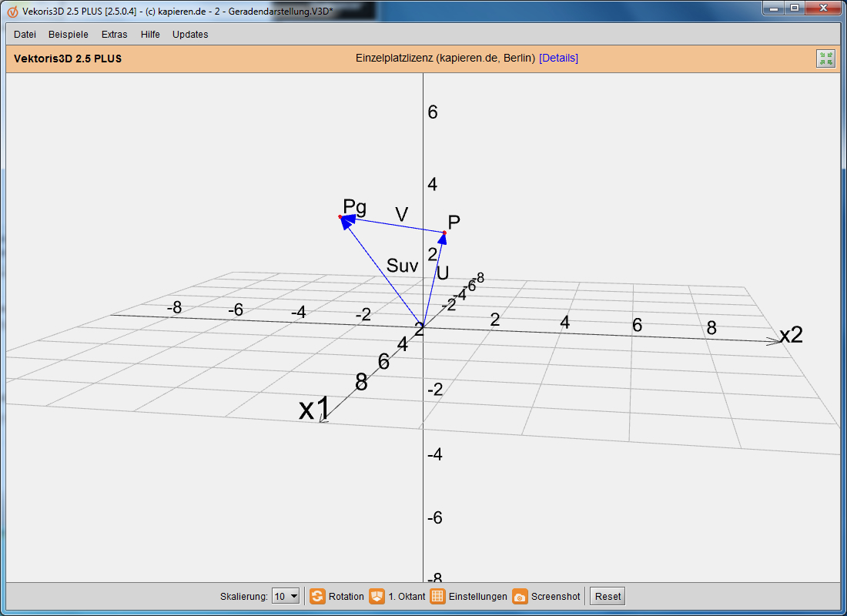Screen dimensions: 847x616
Task: Click the Vektoris3D icon in title bar
Action: coord(12,12)
